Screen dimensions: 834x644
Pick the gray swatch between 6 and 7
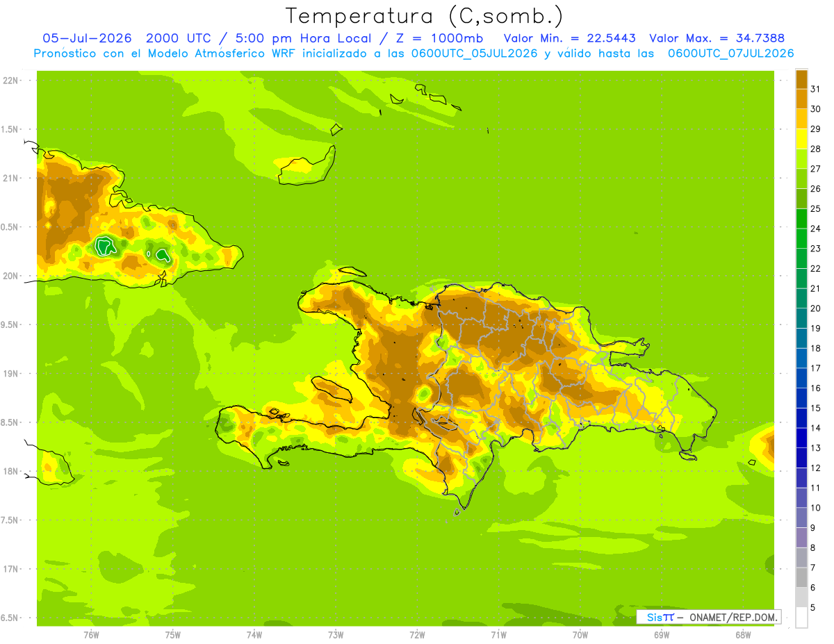click(801, 577)
